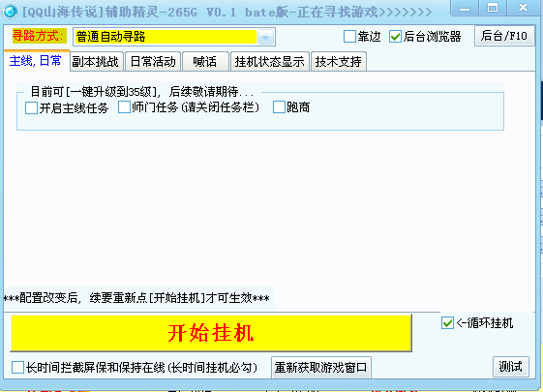Screen dimensions: 543x392
Task: Open the 技术支持 tab
Action: pyautogui.click(x=339, y=62)
